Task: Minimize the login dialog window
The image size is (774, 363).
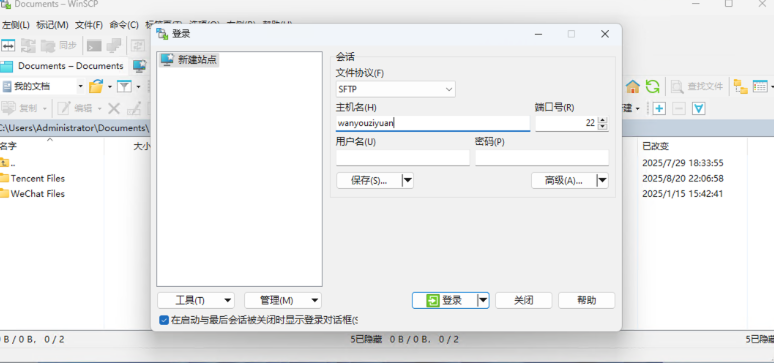Action: pyautogui.click(x=539, y=34)
